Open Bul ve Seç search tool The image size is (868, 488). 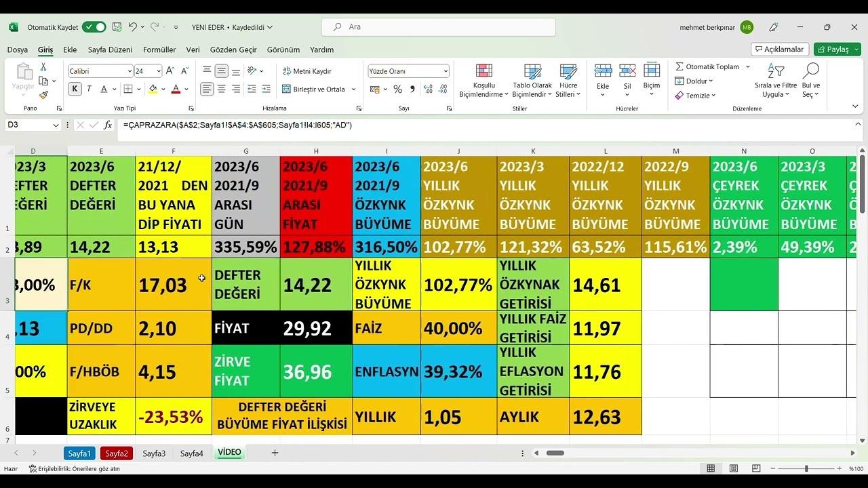(811, 81)
